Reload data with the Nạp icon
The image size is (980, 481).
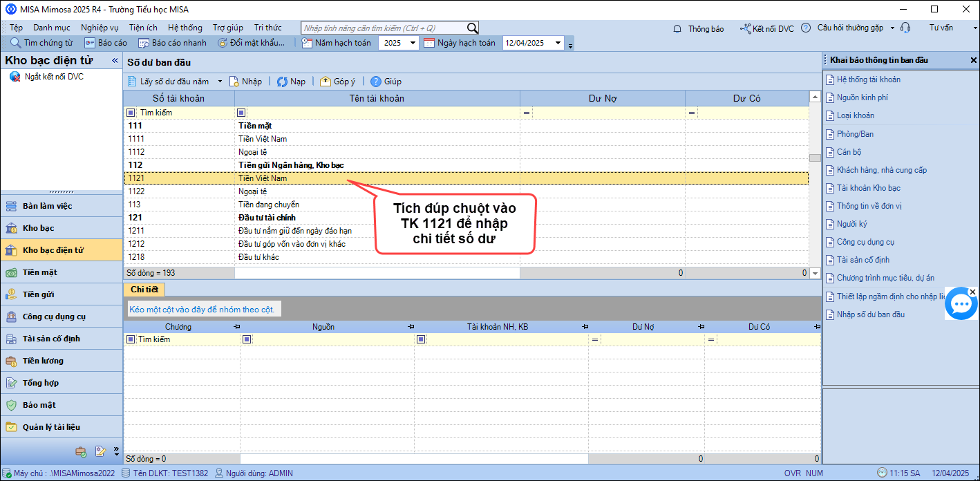pyautogui.click(x=282, y=82)
